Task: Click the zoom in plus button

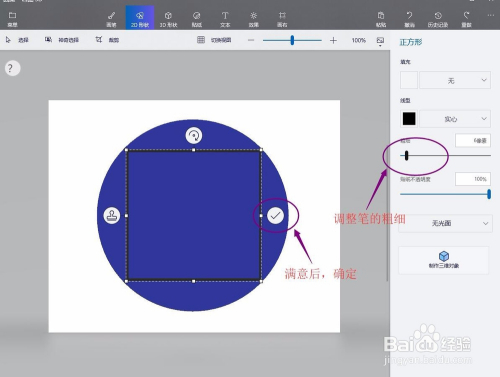Action: (x=333, y=40)
